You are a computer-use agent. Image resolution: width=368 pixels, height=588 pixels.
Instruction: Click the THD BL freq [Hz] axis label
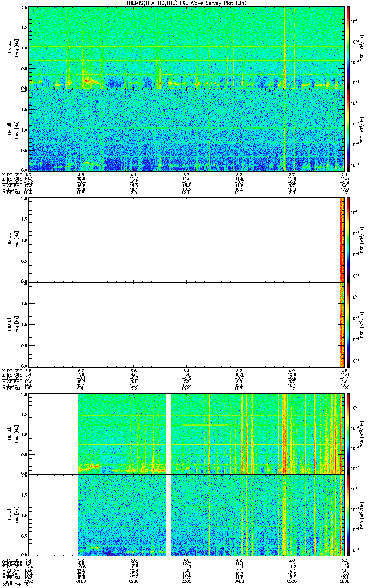tap(17, 240)
